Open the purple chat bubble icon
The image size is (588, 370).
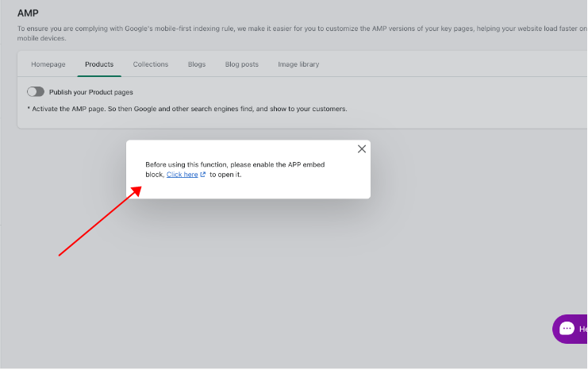coord(567,329)
